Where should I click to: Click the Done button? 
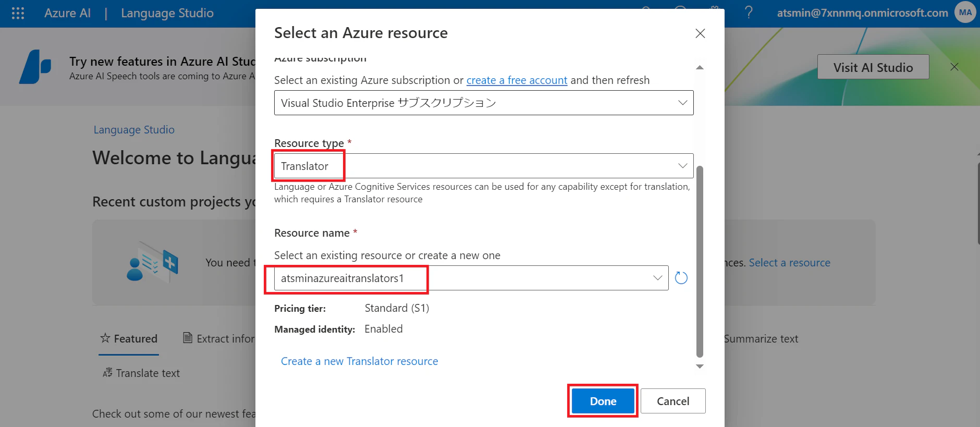coord(603,401)
